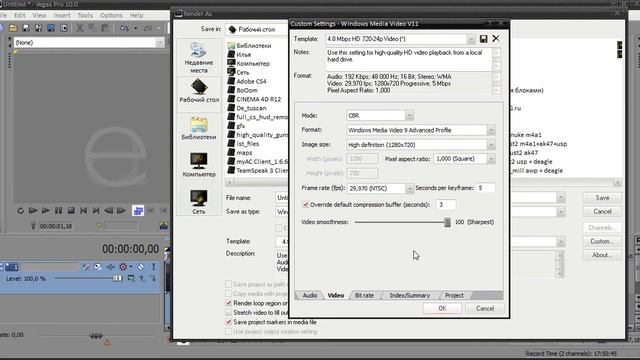Image resolution: width=640 pixels, height=360 pixels.
Task: Open the Pixel aspect ratio dropdown
Action: tap(491, 159)
